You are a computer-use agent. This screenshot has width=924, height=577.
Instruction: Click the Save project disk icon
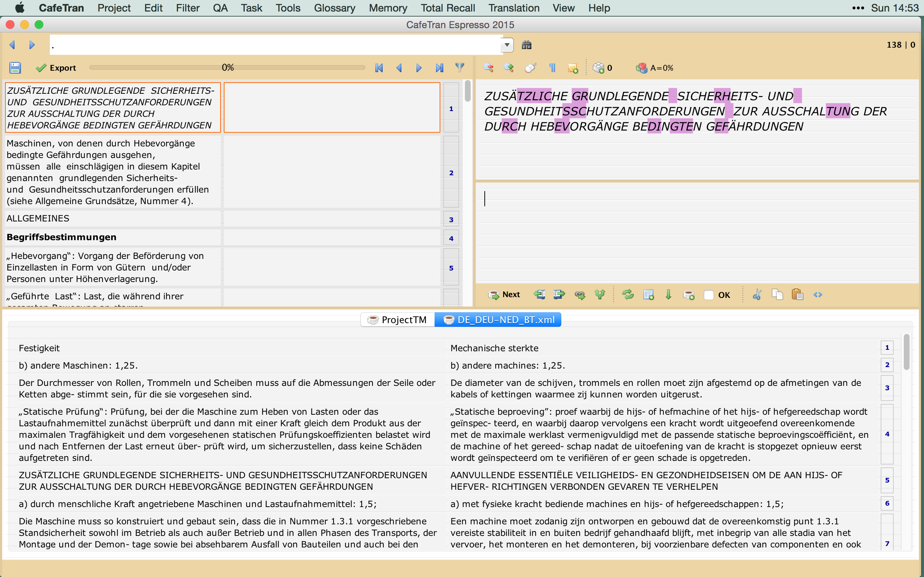[x=15, y=68]
